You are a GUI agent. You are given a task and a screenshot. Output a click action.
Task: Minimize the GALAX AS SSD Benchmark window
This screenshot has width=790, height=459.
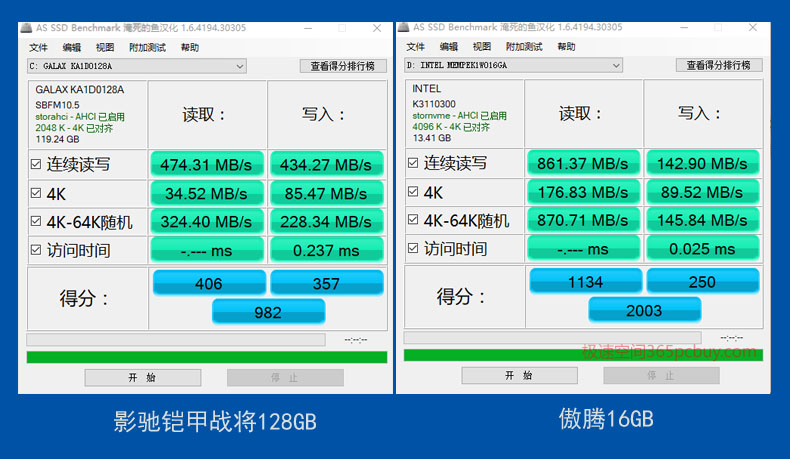[x=308, y=28]
